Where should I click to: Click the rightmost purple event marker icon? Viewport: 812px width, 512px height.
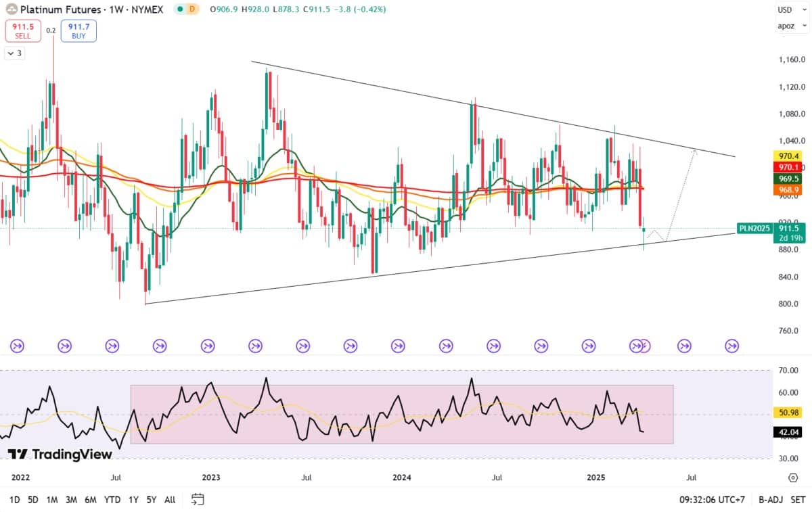pyautogui.click(x=731, y=346)
